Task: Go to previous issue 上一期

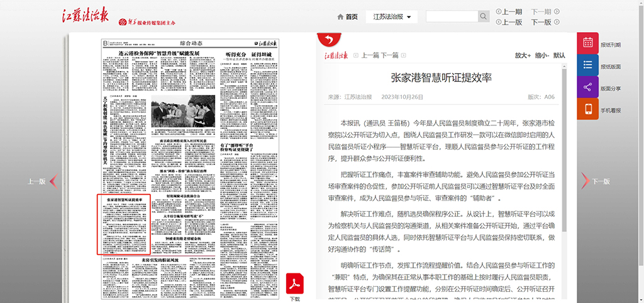Action: point(509,11)
